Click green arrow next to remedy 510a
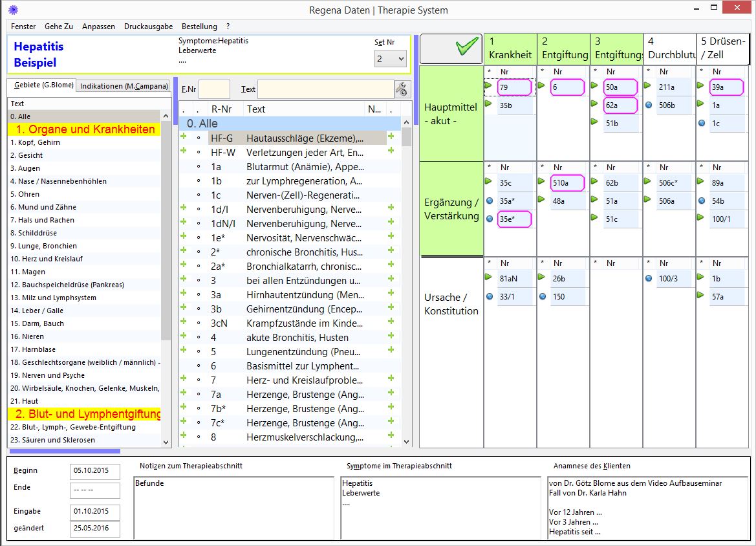The width and height of the screenshot is (756, 546). (x=542, y=182)
